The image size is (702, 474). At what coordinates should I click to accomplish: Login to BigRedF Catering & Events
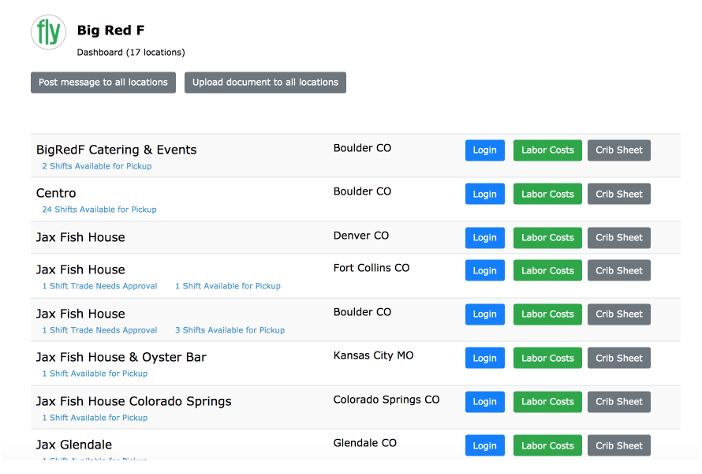coord(485,150)
